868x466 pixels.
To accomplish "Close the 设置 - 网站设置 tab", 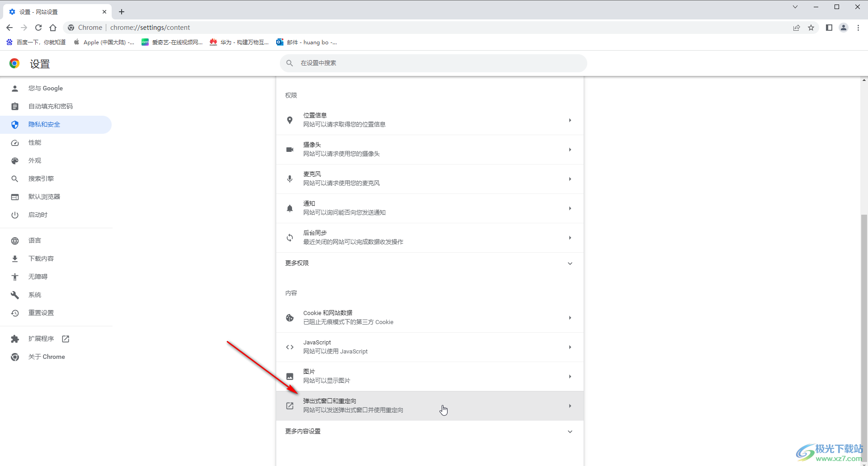I will point(104,12).
